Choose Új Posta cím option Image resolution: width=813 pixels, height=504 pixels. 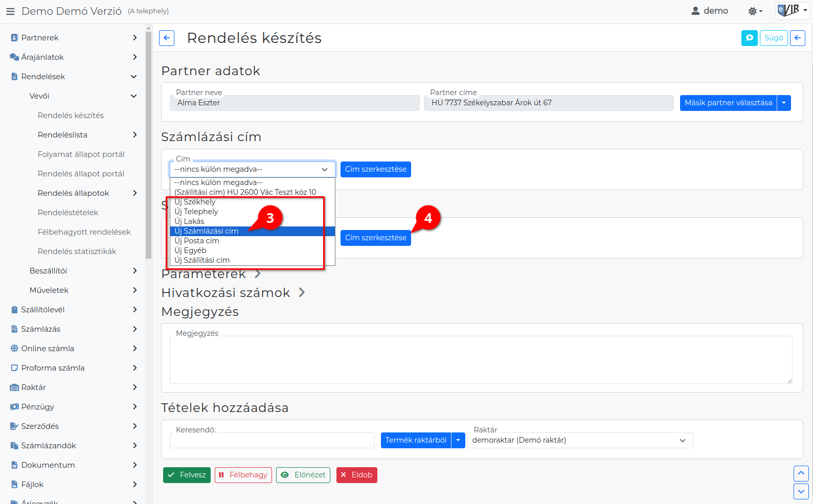[253, 241]
